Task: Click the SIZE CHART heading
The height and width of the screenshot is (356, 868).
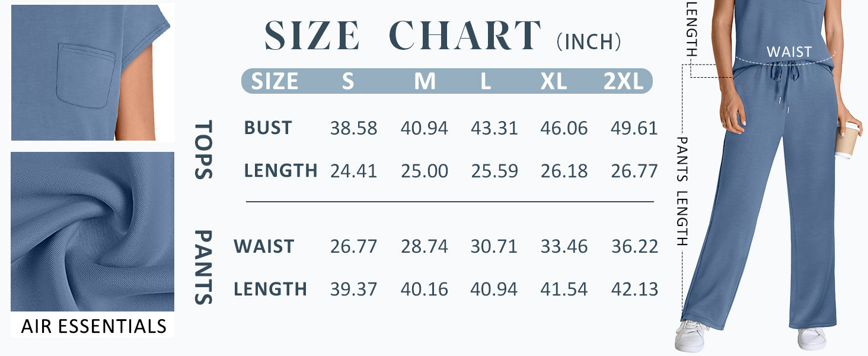Action: tap(403, 36)
